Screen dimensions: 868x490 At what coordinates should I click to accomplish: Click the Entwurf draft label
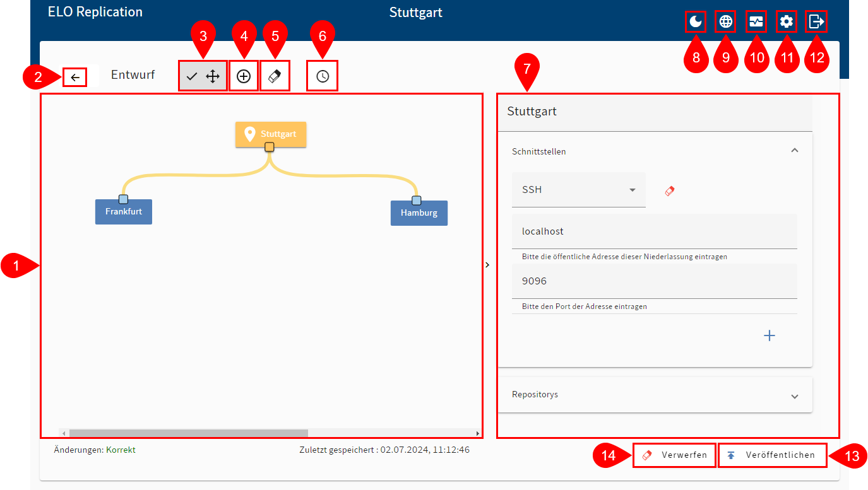(133, 75)
